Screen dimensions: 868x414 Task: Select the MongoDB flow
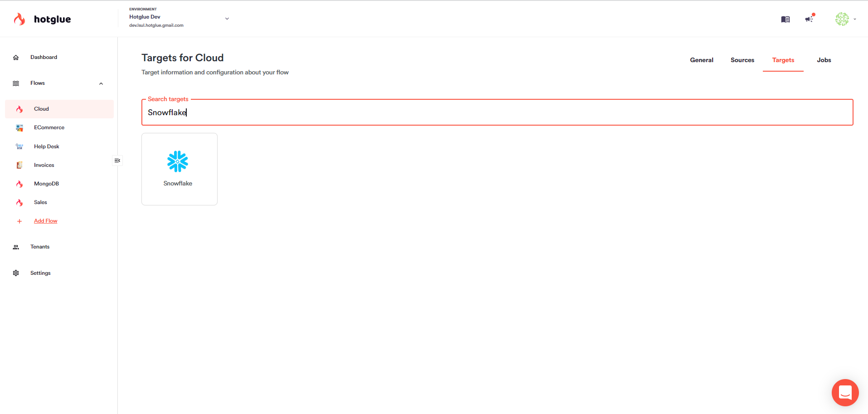tap(46, 184)
